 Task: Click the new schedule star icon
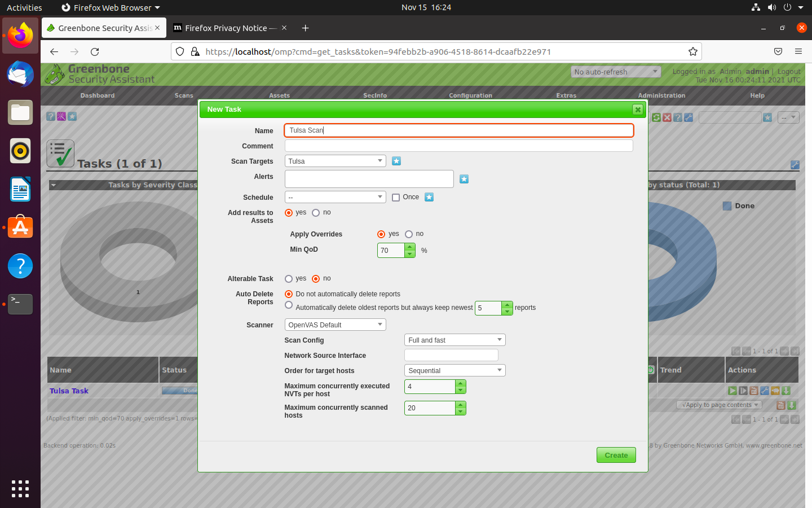[x=429, y=197]
